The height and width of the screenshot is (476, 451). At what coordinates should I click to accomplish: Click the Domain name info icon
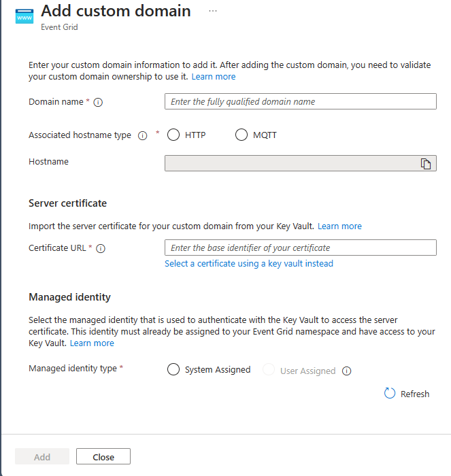(98, 102)
